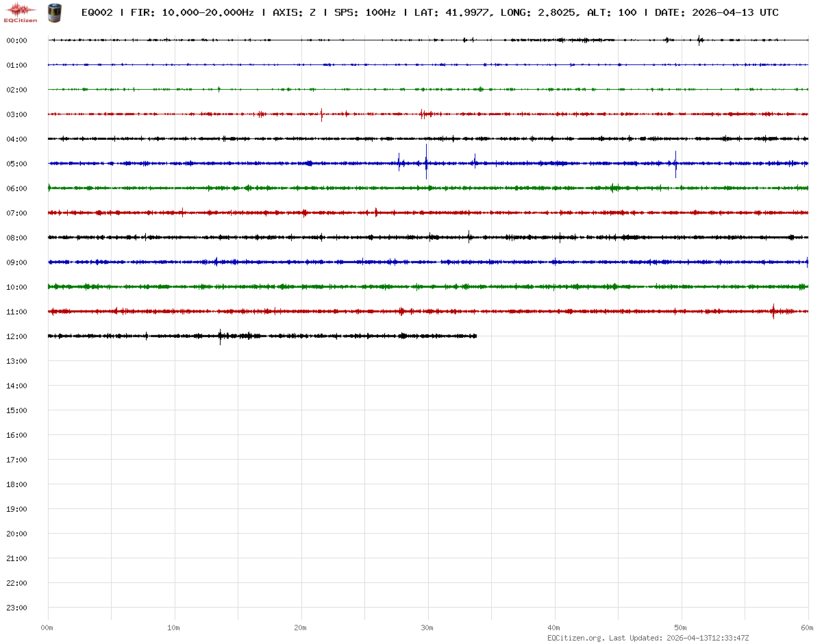Click the 30m minute axis label
Screen dimensions: 822x644
pos(427,628)
